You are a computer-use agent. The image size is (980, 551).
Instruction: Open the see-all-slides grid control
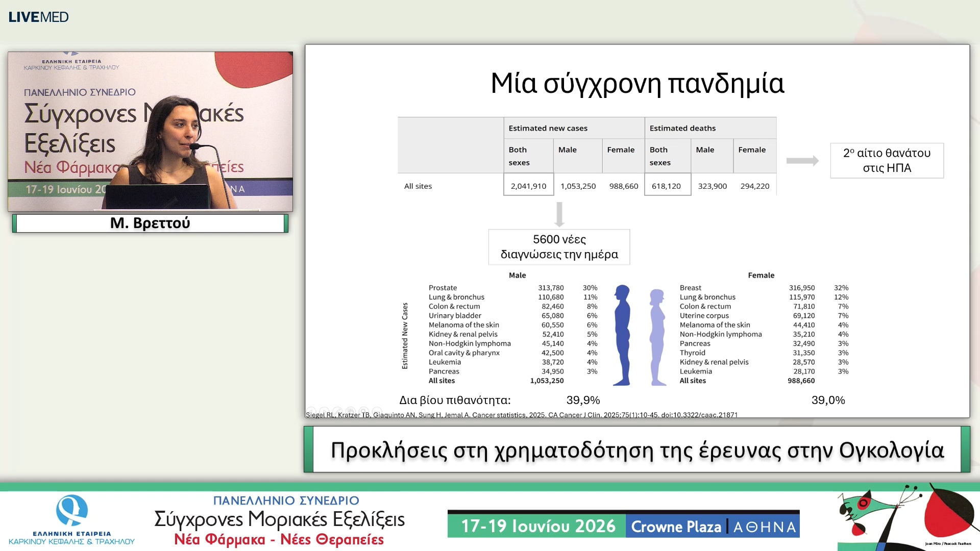pos(351,412)
